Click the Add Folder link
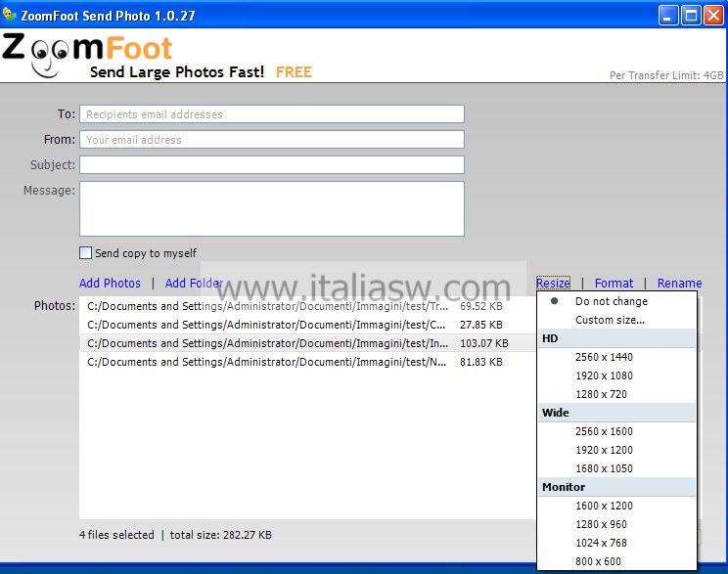Viewport: 728px width, 574px height. coord(194,283)
